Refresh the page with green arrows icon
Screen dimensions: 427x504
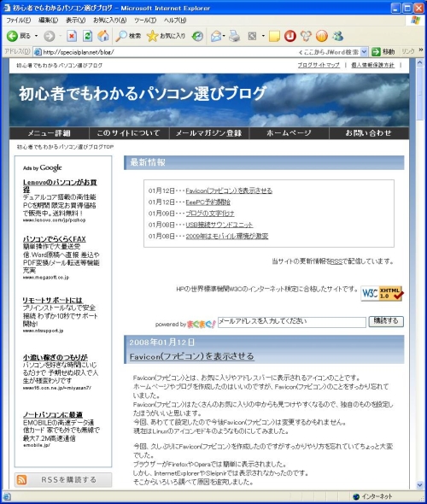(87, 36)
